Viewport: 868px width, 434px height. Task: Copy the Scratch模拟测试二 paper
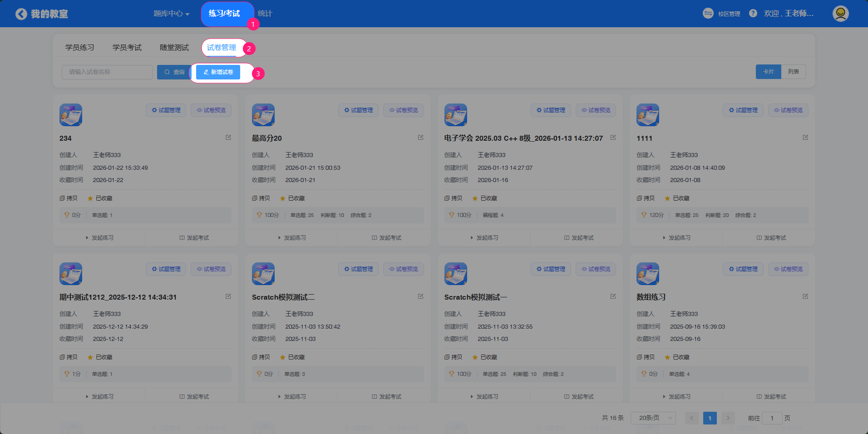tap(261, 357)
